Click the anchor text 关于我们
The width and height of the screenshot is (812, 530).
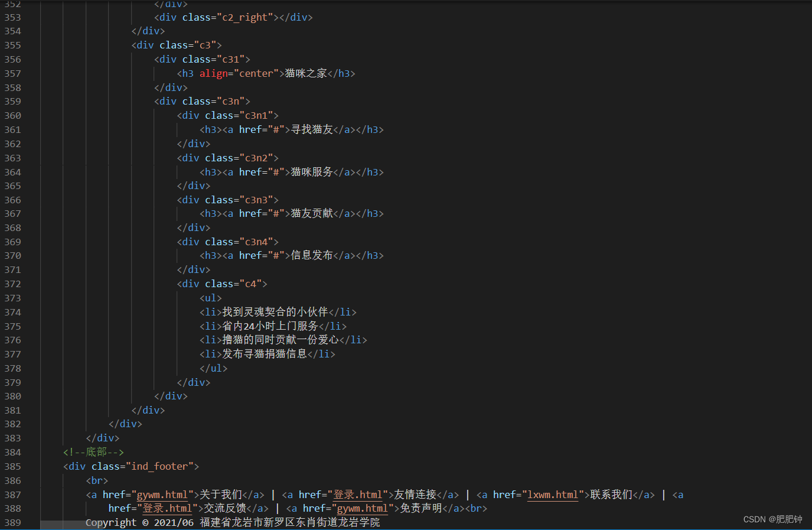221,495
